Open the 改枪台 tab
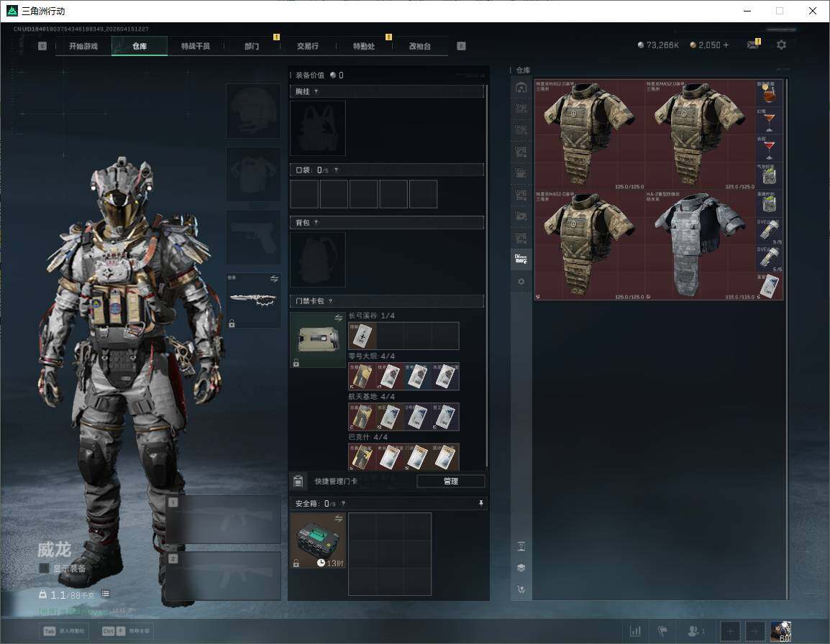Image resolution: width=830 pixels, height=644 pixels. point(420,46)
